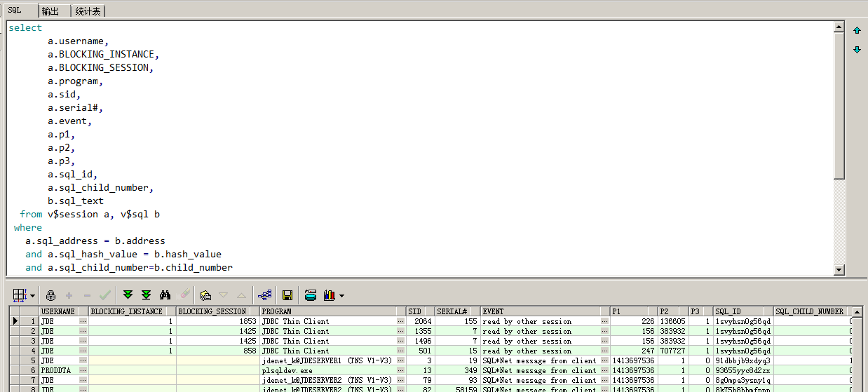Click the EVENT column header
Viewport: 868px width, 392px height.
point(545,311)
